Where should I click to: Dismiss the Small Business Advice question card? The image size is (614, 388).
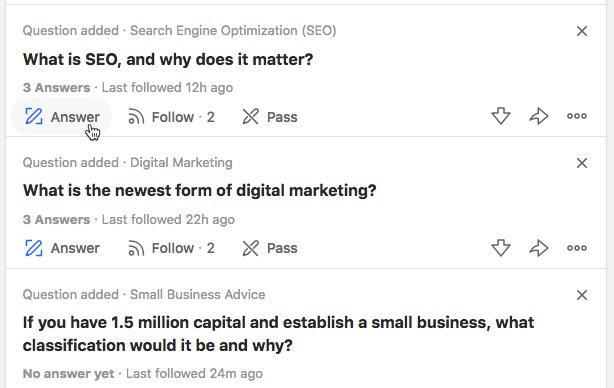pos(582,295)
